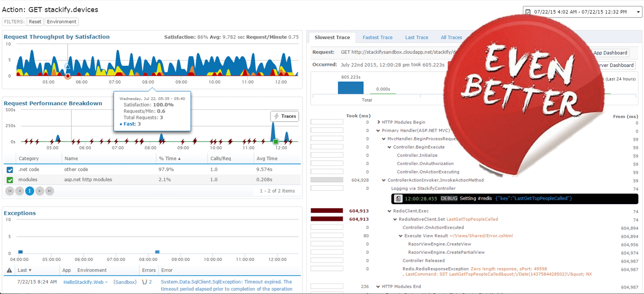Select the Controller.OnAuthorization row

tap(425, 163)
